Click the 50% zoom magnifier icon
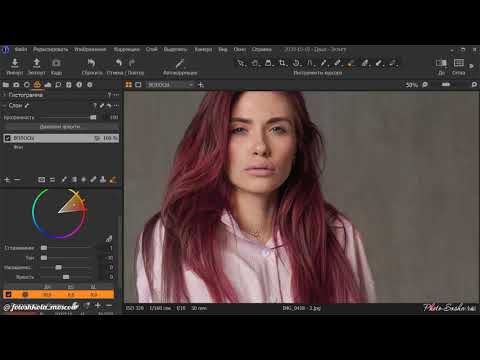 [425, 85]
